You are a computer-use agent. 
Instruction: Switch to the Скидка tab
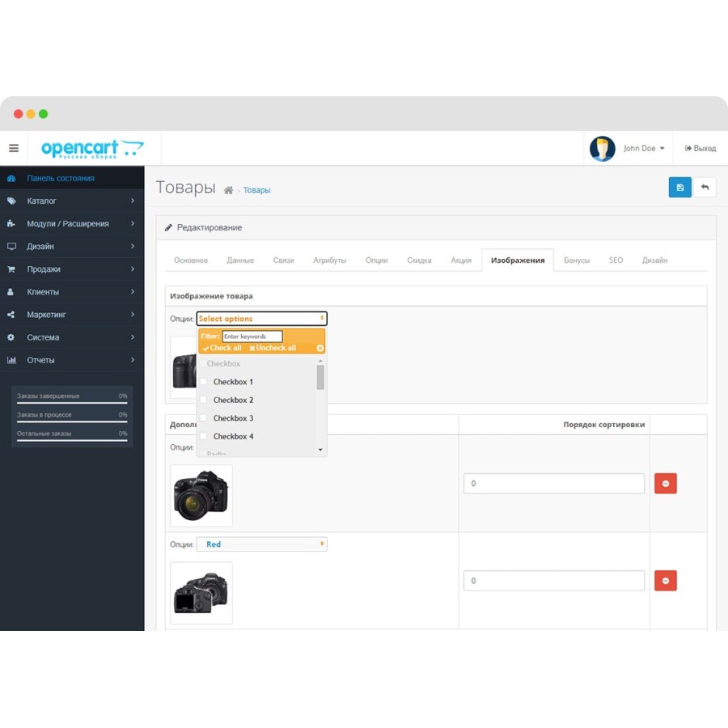pyautogui.click(x=419, y=260)
